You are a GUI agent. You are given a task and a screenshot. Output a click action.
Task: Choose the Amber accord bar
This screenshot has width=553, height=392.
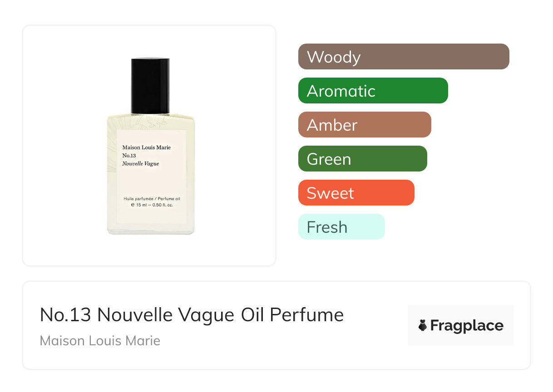click(x=365, y=125)
